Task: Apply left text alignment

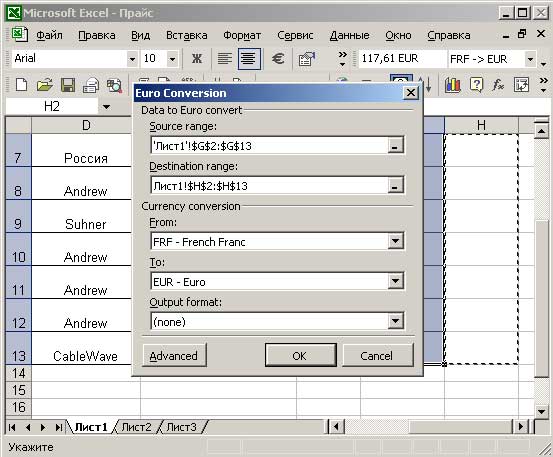Action: click(x=225, y=59)
